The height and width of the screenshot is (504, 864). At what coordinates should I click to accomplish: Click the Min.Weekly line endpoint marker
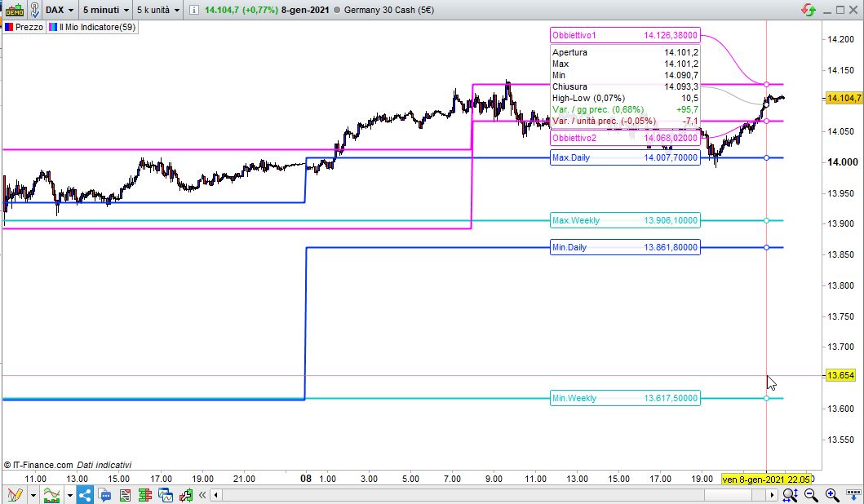[x=766, y=398]
